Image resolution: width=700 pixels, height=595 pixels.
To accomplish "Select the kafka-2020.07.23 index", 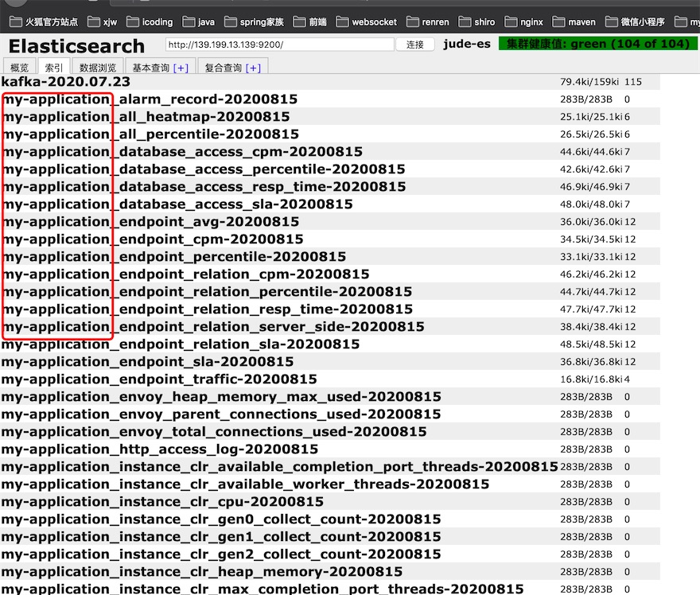I will [65, 82].
